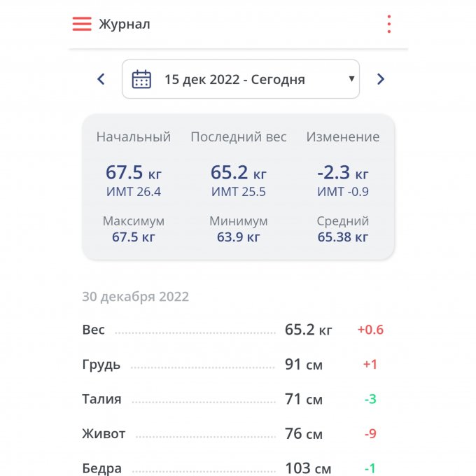Select the Бедра 103 см row

(232, 468)
